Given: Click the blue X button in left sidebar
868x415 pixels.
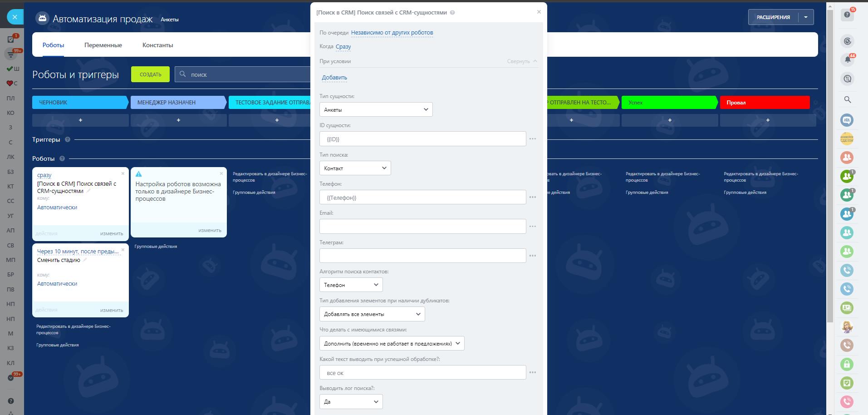Looking at the screenshot, I should point(15,17).
